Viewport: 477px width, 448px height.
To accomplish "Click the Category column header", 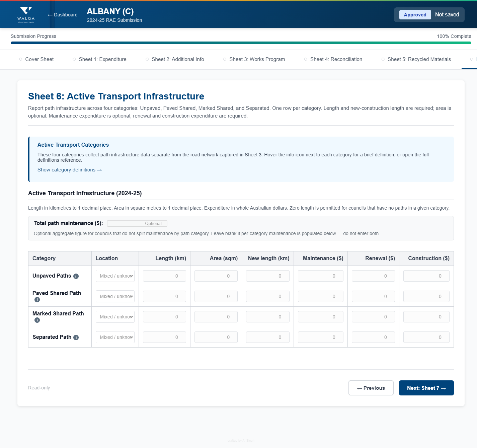I will 60,258.
